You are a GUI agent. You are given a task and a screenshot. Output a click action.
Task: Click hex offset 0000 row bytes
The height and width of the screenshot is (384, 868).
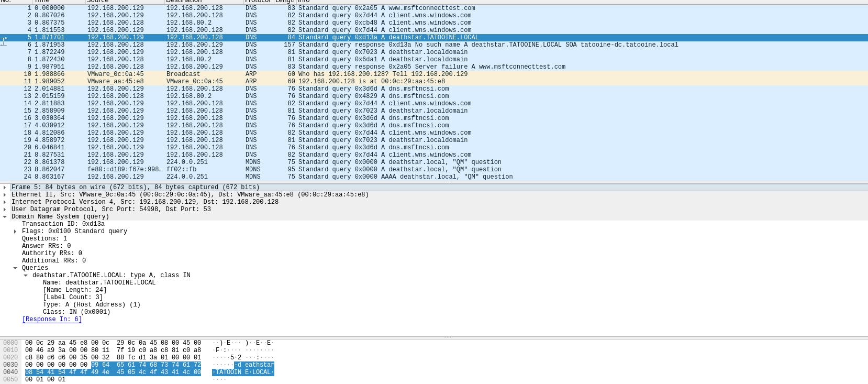[113, 343]
